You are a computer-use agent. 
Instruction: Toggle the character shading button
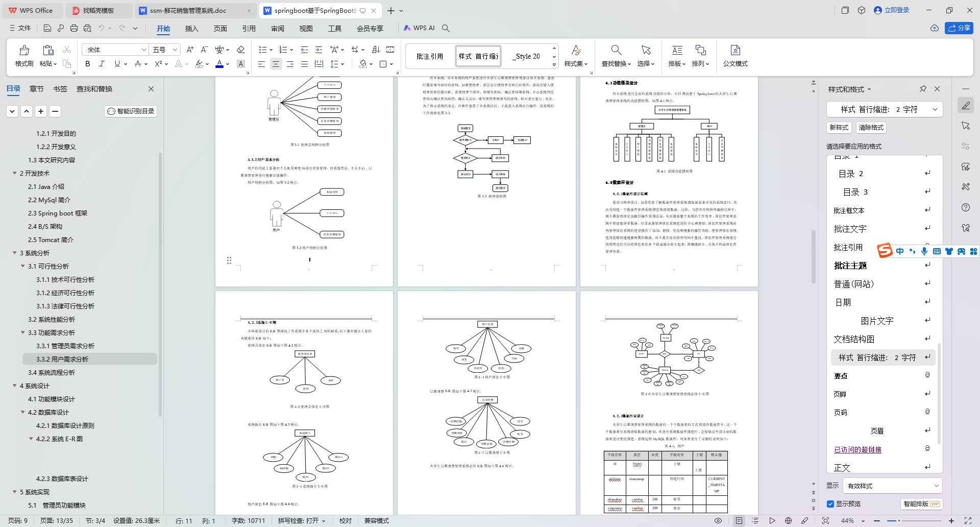point(241,64)
